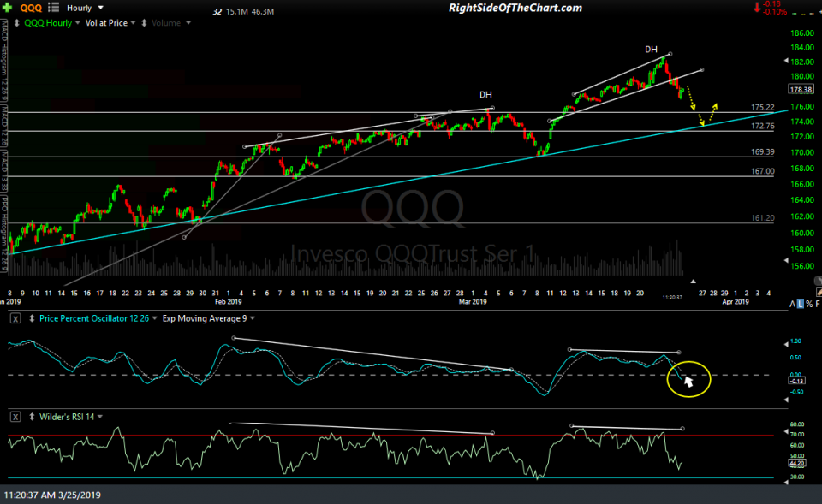Enable the % percent scale mode
822x504 pixels.
coord(809,302)
